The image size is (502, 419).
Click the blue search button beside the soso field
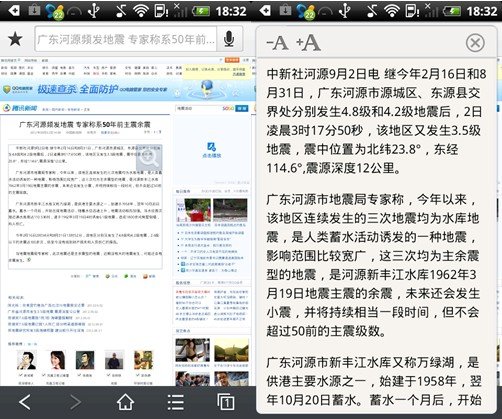point(242,108)
